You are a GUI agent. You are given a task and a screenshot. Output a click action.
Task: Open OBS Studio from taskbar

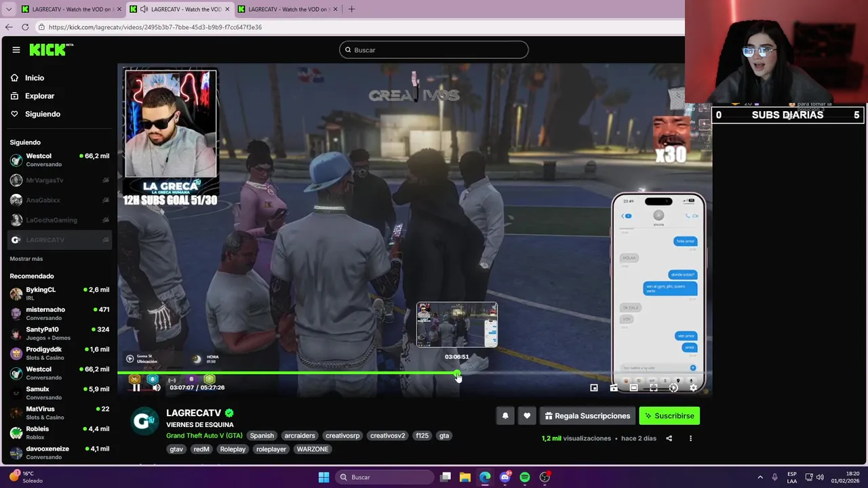(x=545, y=477)
